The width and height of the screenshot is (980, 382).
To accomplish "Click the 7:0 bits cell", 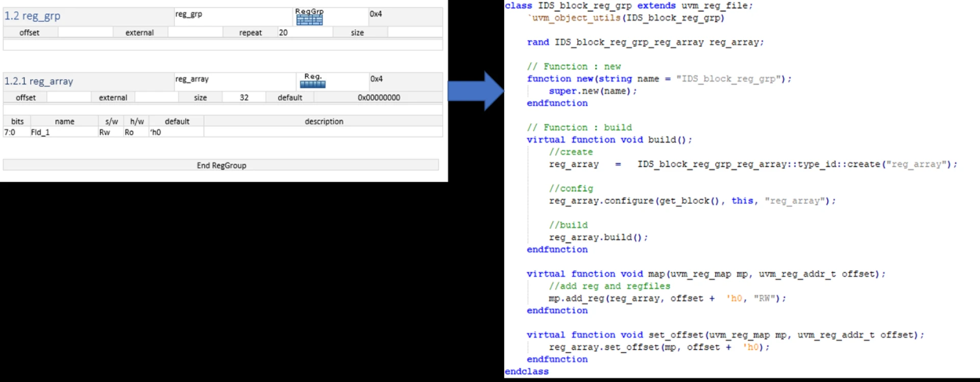I will (10, 132).
